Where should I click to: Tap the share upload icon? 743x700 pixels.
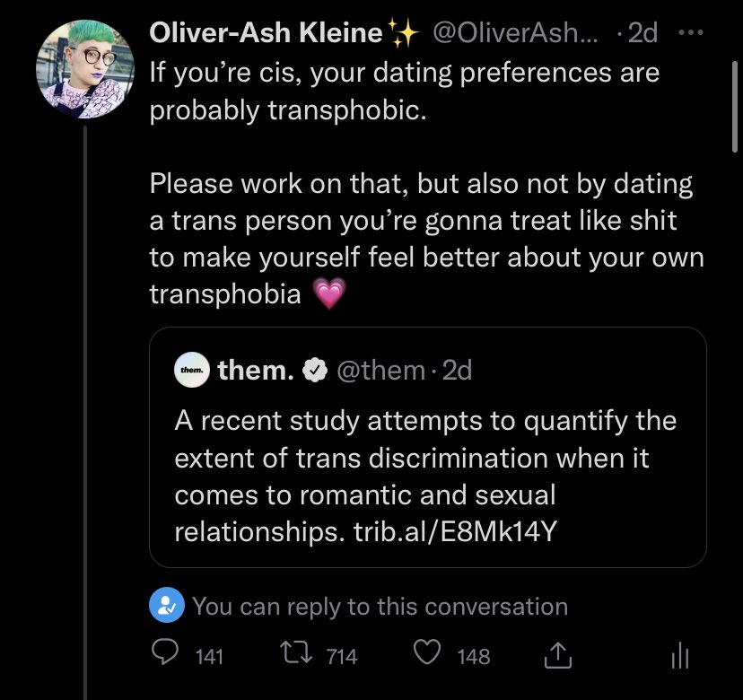558,654
